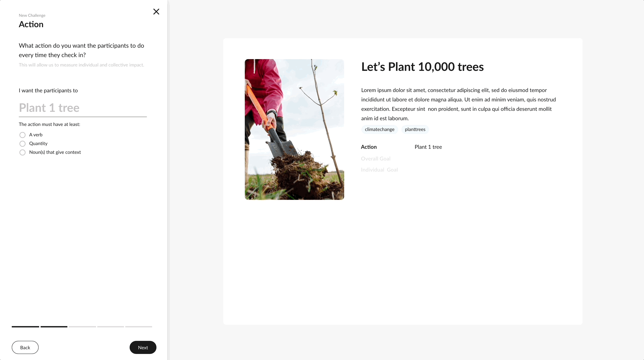Open the tree planting preview image
This screenshot has height=360, width=644.
[294, 129]
